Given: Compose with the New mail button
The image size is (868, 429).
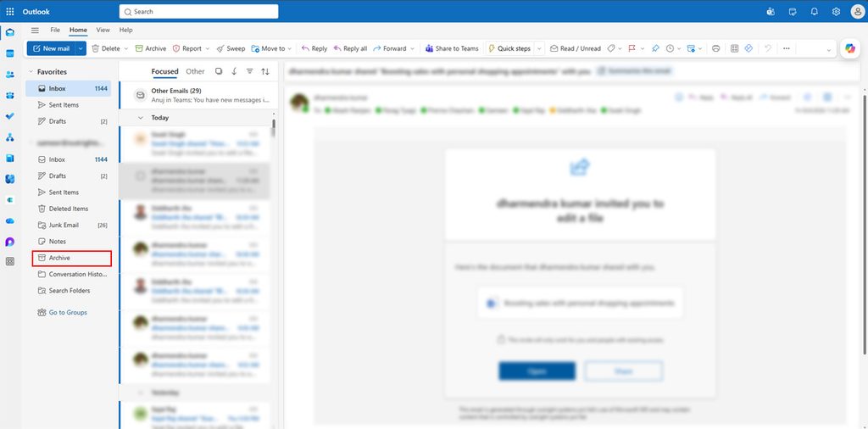Looking at the screenshot, I should tap(51, 48).
